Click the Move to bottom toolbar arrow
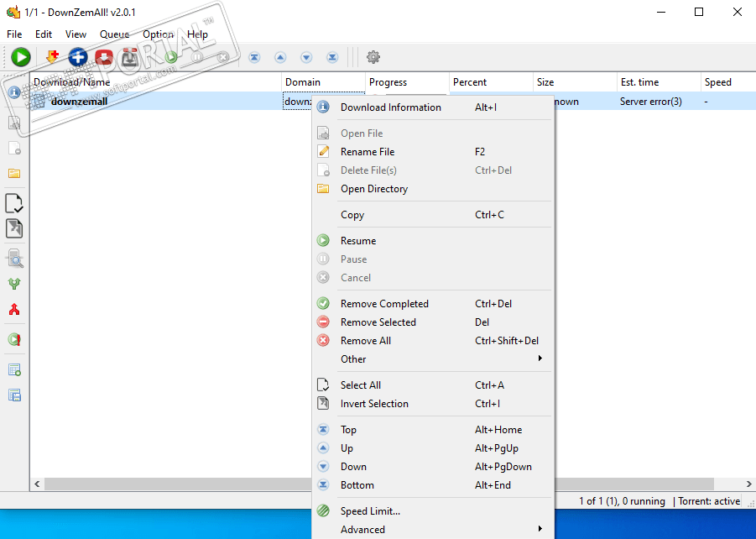Image resolution: width=756 pixels, height=539 pixels. (332, 57)
